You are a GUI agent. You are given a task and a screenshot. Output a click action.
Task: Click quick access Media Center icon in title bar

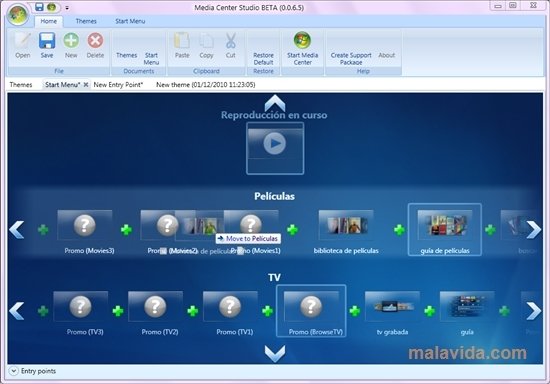[x=52, y=7]
